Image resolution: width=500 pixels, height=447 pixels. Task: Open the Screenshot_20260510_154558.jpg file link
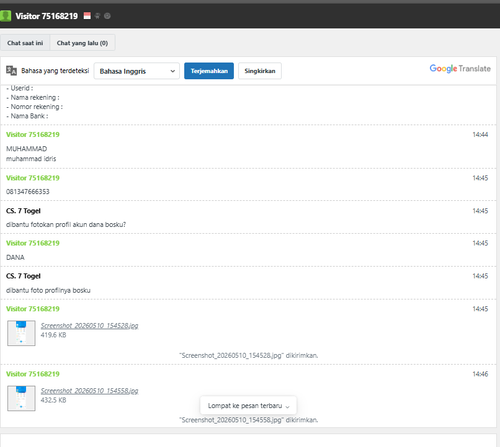click(89, 391)
